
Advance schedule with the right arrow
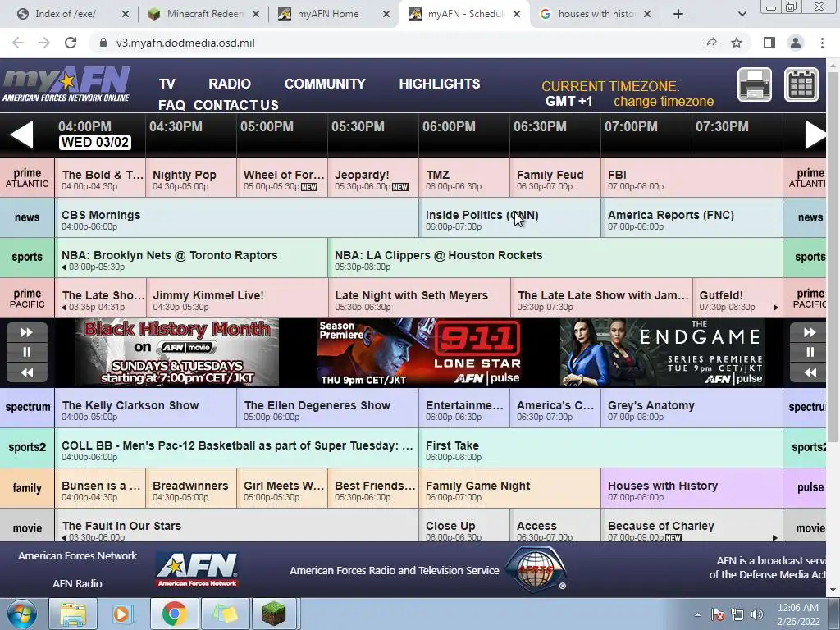[x=815, y=135]
